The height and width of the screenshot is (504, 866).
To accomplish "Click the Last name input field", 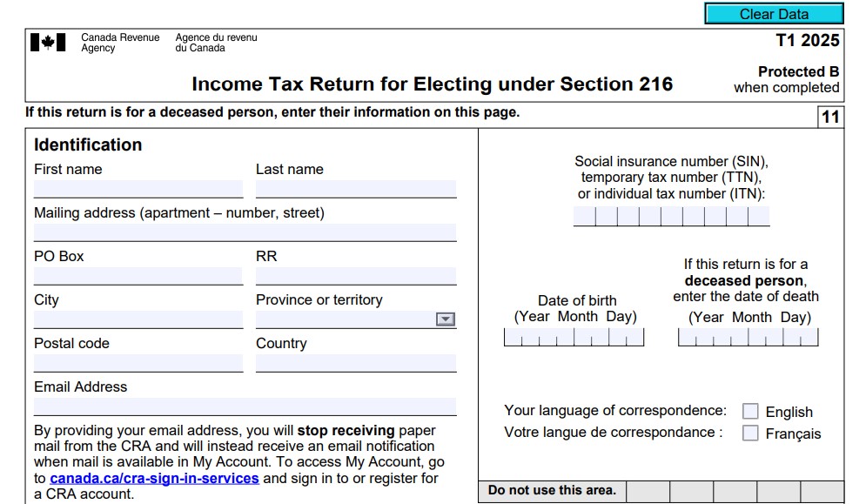I will [x=357, y=188].
